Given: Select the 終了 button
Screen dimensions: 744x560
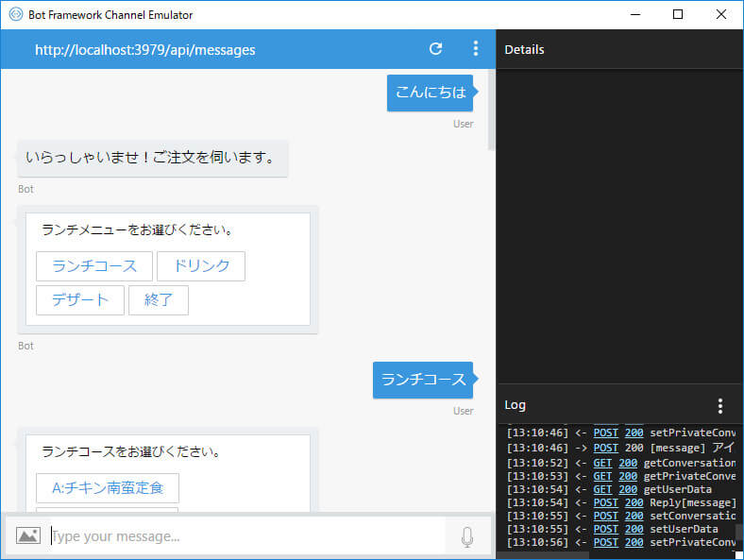Looking at the screenshot, I should coord(159,300).
